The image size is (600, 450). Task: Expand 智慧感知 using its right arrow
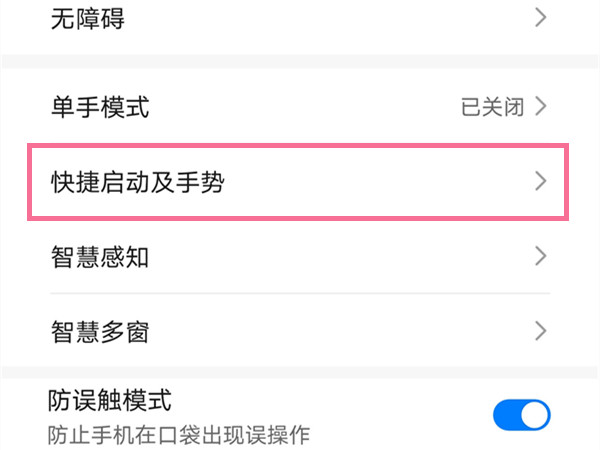(x=540, y=256)
